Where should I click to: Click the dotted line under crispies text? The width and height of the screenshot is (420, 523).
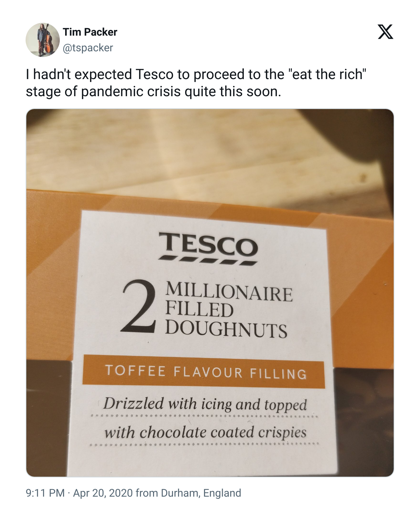(204, 444)
